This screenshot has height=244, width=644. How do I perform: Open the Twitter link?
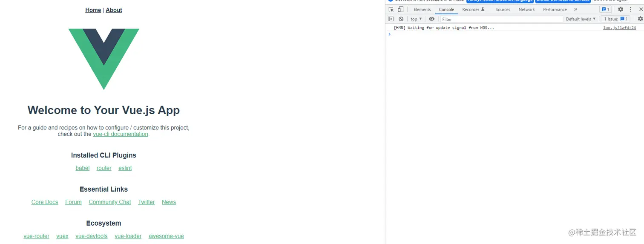coord(147,202)
